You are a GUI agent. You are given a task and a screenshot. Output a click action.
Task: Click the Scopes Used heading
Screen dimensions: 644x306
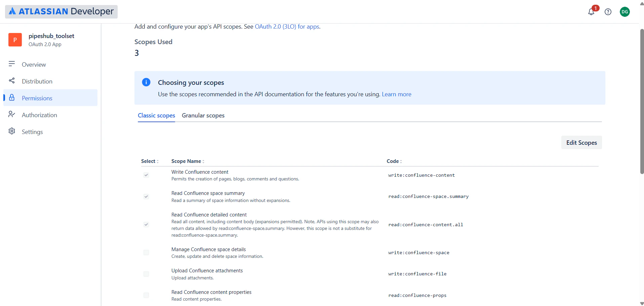point(153,42)
